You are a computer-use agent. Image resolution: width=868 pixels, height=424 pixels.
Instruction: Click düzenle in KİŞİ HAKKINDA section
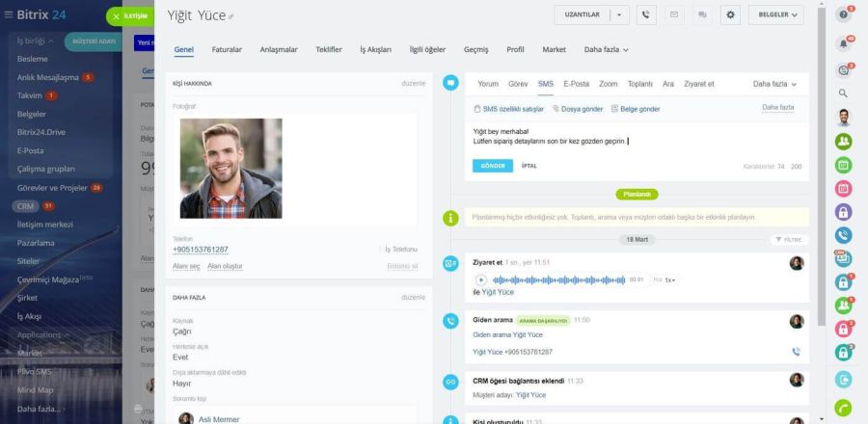(x=414, y=84)
